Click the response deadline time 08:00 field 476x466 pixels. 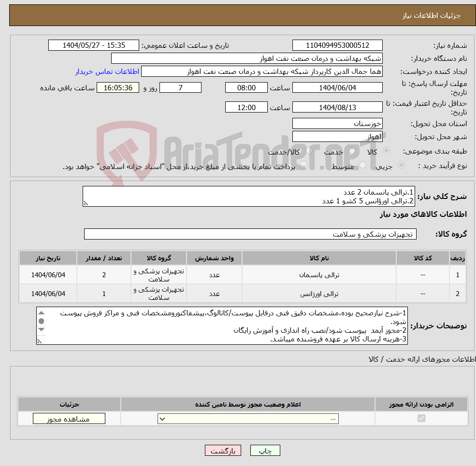click(246, 88)
